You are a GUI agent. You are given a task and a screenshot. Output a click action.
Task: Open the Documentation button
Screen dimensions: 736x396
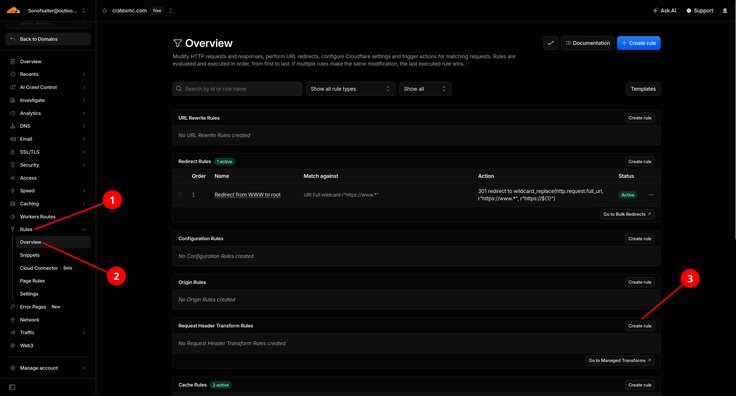[588, 43]
